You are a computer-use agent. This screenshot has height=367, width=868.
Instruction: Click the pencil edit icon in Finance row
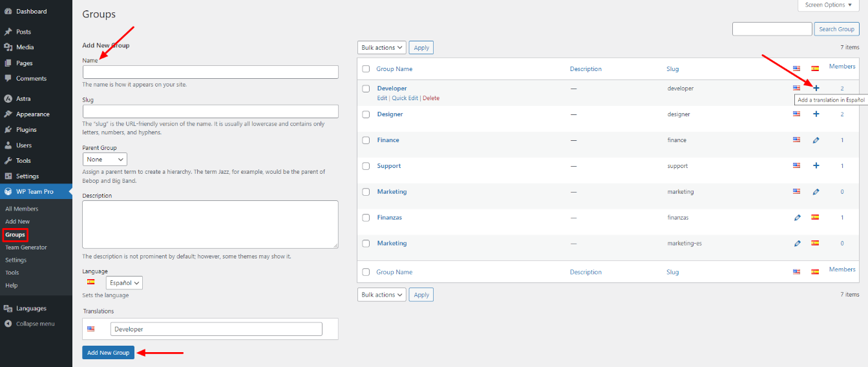816,140
